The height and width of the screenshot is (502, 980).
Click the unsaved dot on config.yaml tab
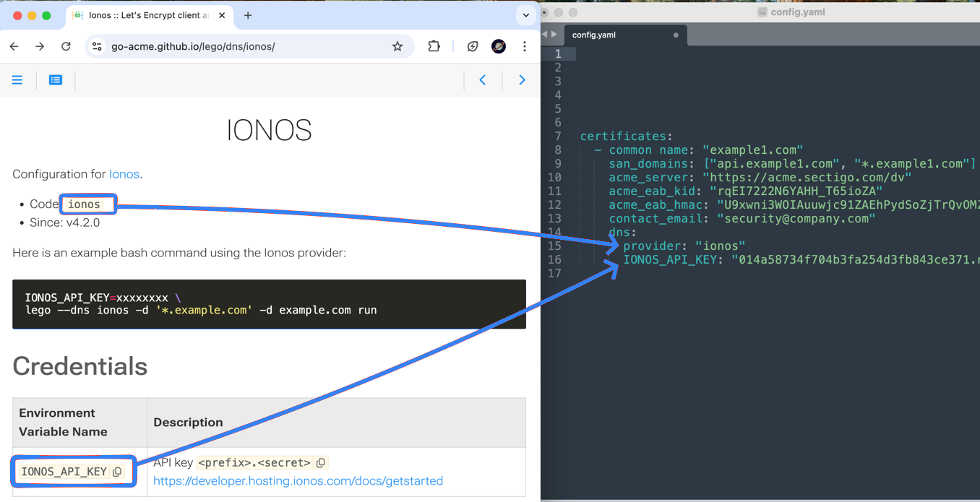(676, 35)
